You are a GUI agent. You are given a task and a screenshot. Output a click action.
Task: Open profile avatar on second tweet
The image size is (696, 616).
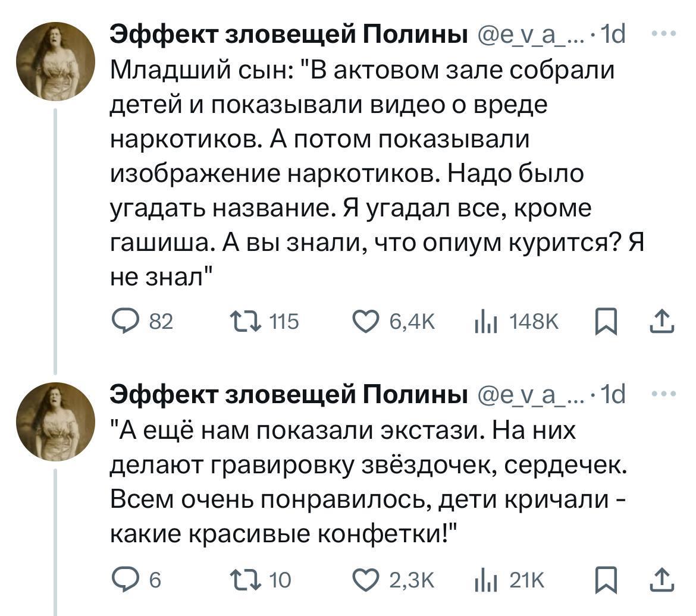coord(55,422)
